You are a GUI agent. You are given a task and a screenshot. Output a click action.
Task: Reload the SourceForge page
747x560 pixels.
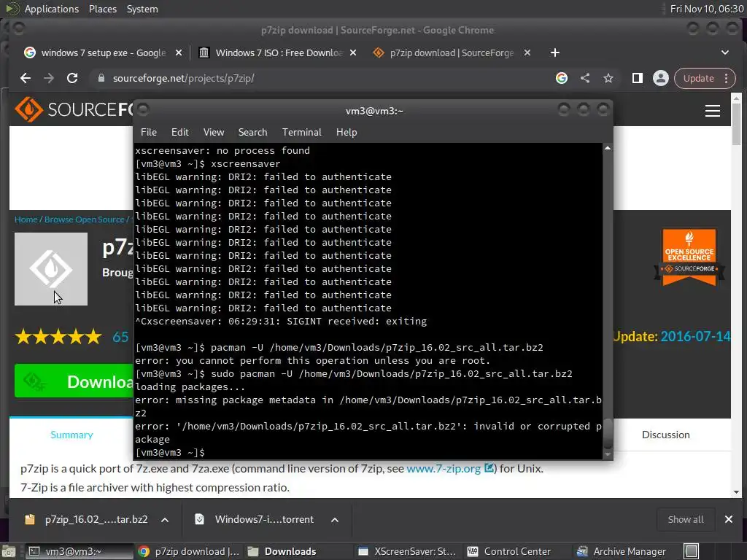(72, 78)
